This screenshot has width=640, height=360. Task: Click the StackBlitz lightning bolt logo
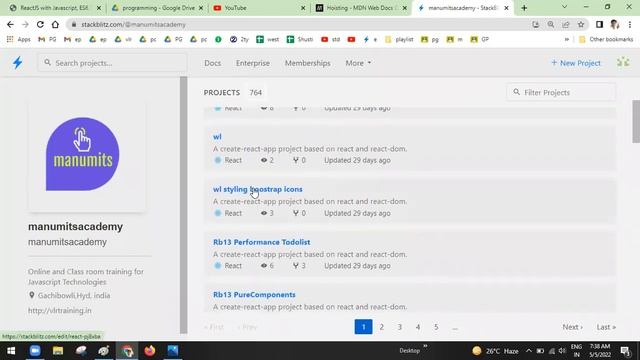(17, 63)
